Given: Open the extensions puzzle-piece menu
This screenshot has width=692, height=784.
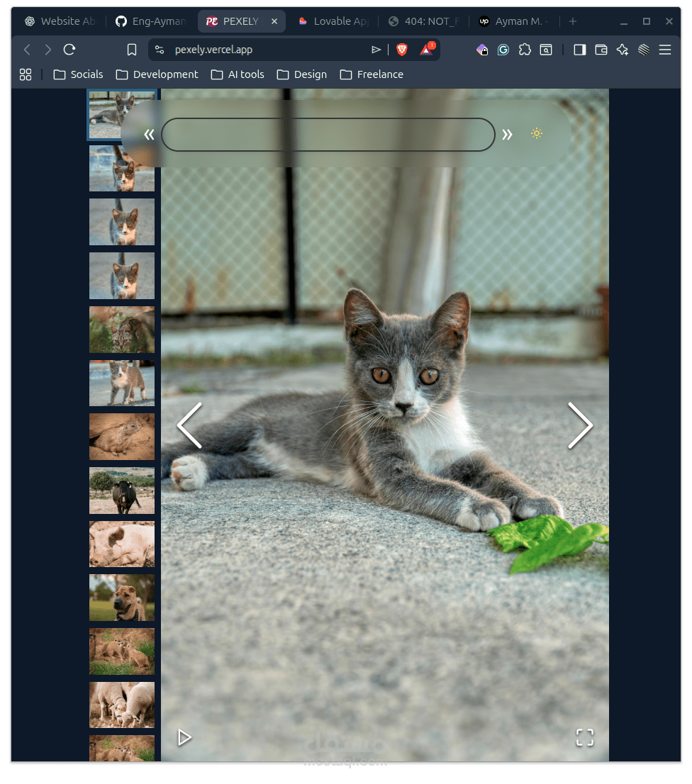Looking at the screenshot, I should pyautogui.click(x=525, y=50).
